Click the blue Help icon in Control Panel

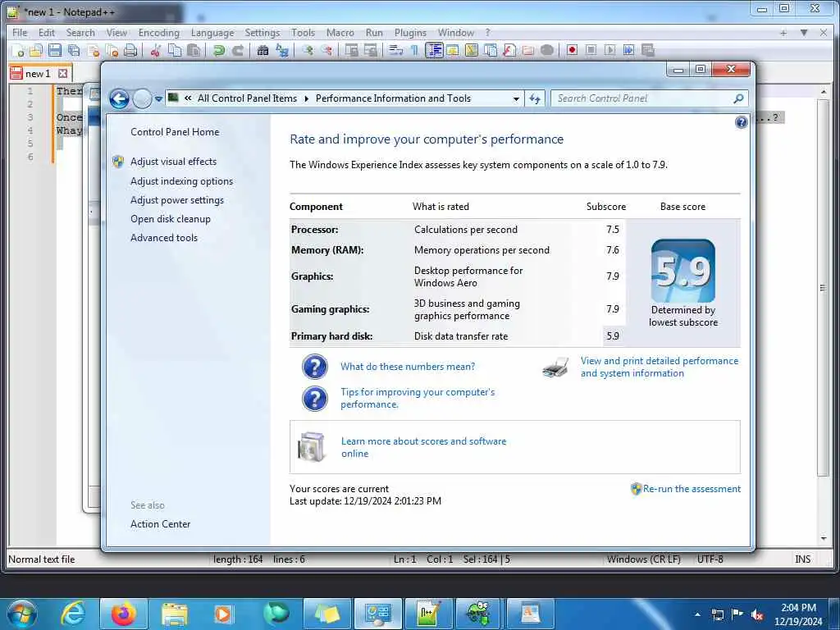click(x=741, y=123)
